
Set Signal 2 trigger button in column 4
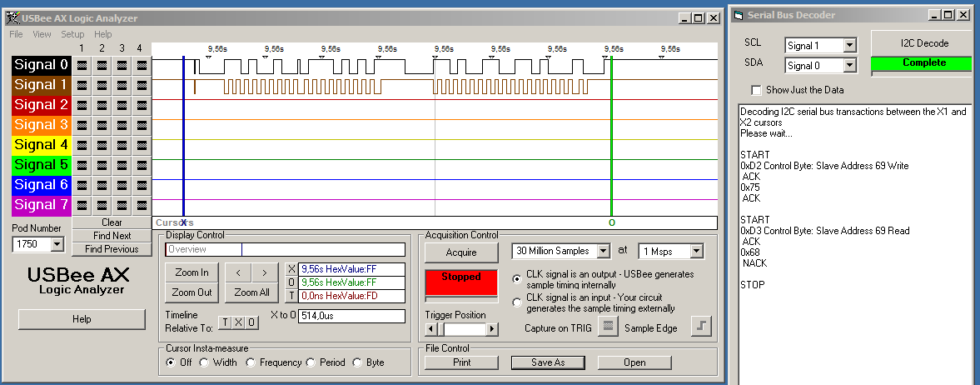[142, 104]
